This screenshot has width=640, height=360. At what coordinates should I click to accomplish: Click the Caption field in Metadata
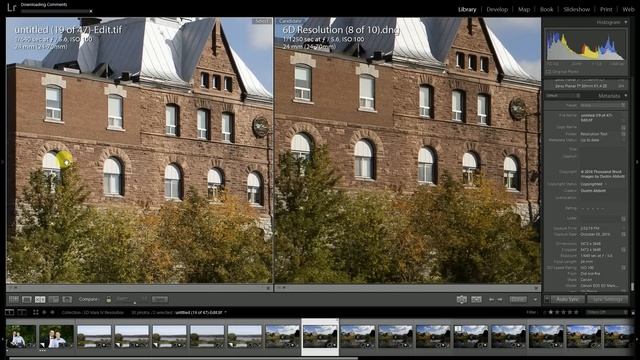pyautogui.click(x=602, y=160)
